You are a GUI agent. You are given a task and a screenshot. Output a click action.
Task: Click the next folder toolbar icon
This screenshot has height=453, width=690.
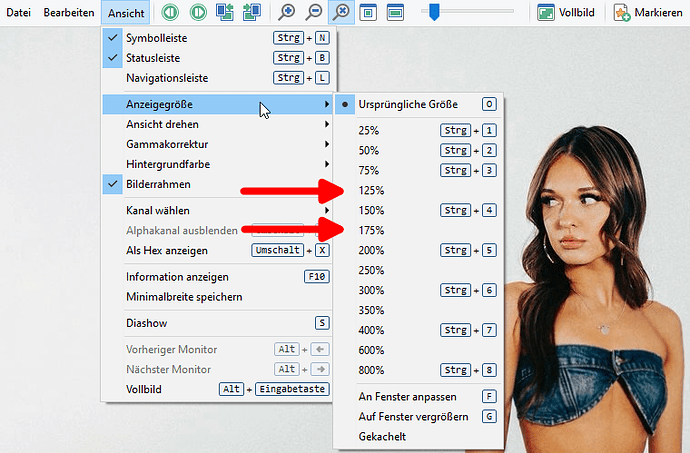coord(252,12)
